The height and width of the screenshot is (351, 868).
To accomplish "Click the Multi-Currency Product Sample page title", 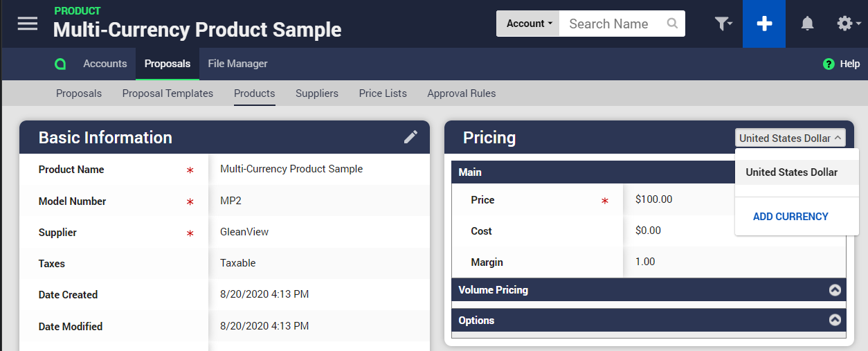I will click(x=197, y=30).
